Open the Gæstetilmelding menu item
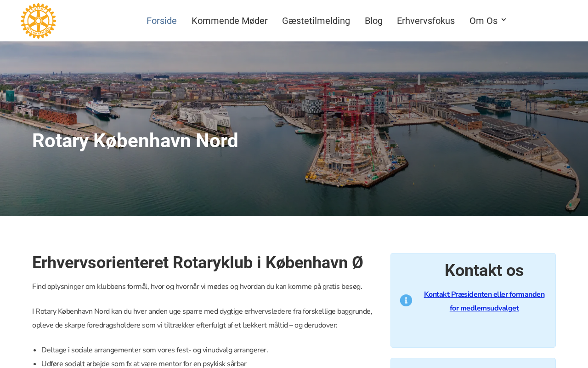Screen dimensions: 588x368 [316, 21]
